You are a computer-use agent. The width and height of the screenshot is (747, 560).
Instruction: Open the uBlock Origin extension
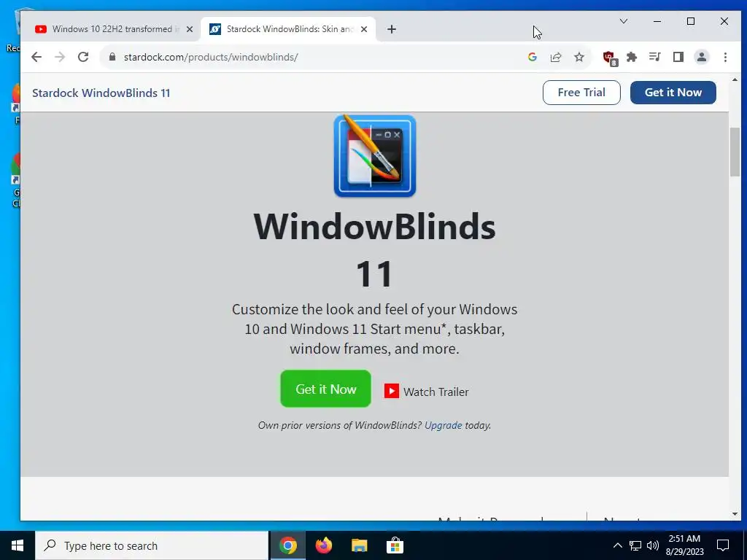point(609,58)
